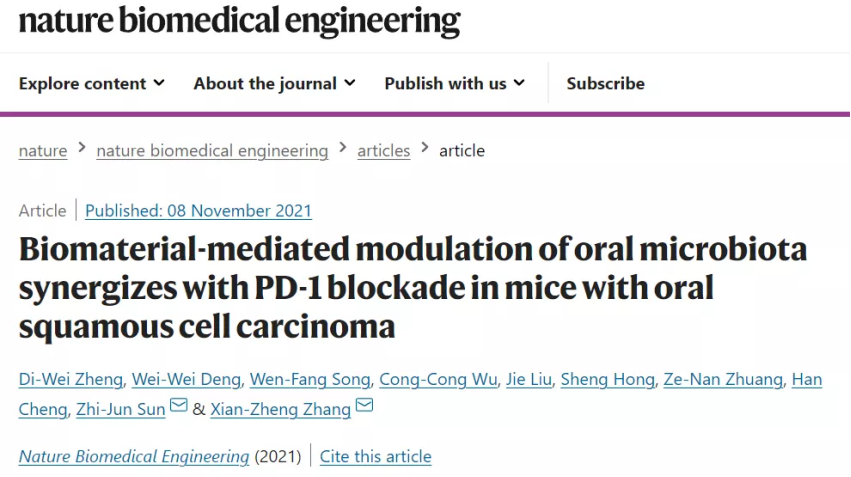Click the Published: 08 November 2021 link
This screenshot has height=477, width=851.
point(199,211)
